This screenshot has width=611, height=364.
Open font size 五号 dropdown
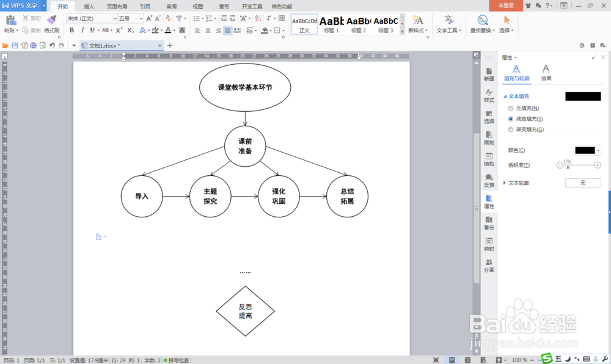tap(141, 19)
